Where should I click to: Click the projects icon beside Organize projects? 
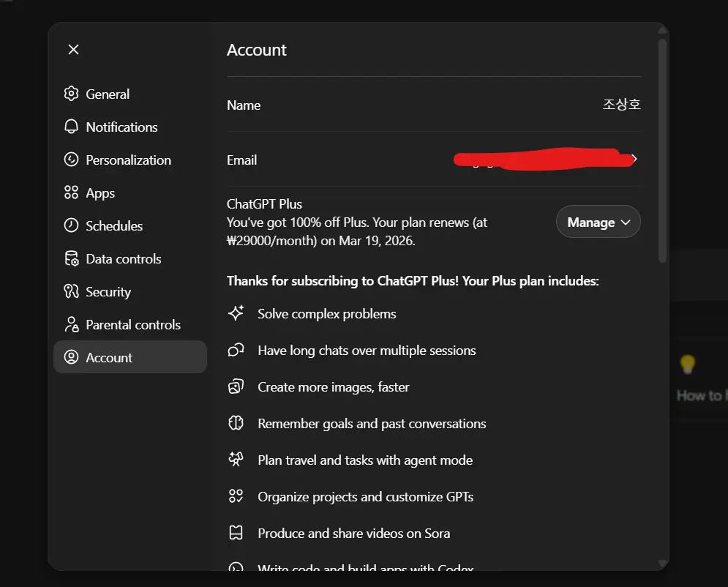point(236,496)
